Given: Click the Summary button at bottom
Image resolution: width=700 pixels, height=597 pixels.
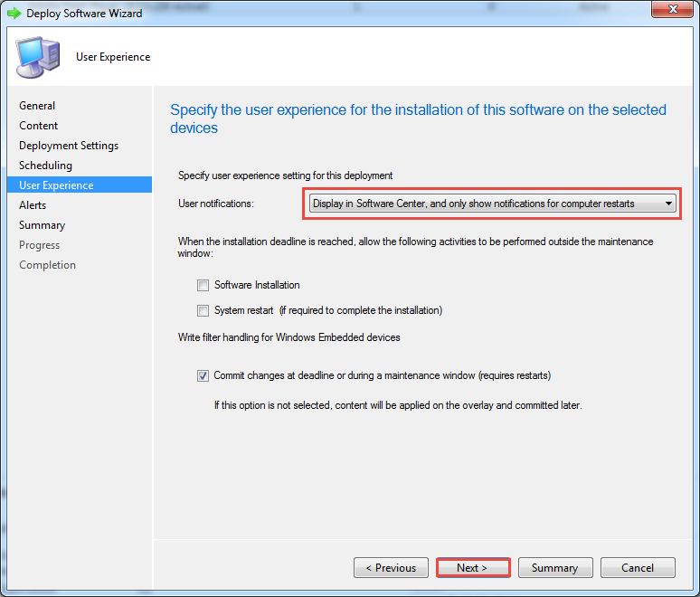Looking at the screenshot, I should pos(555,567).
